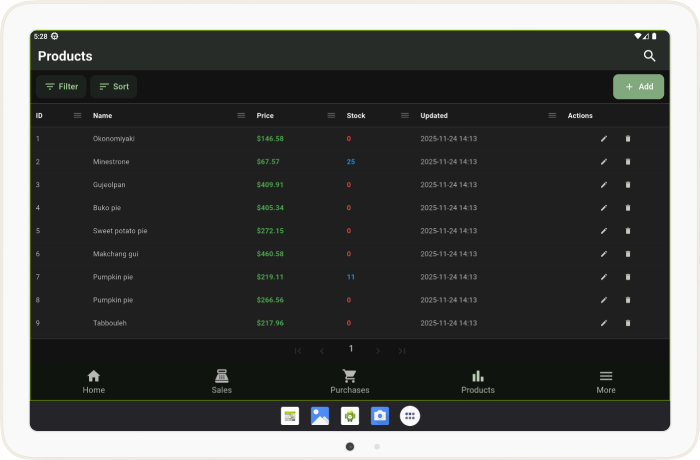Go to previous page arrow

tap(322, 351)
